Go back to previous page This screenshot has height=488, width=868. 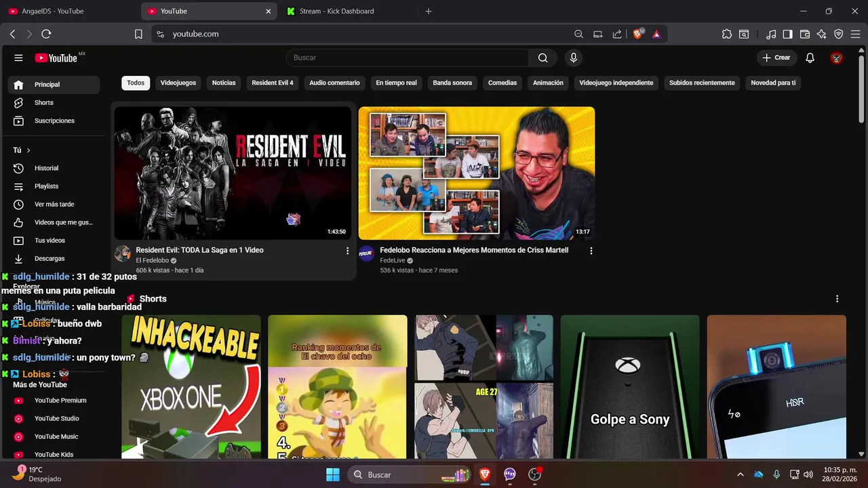12,34
